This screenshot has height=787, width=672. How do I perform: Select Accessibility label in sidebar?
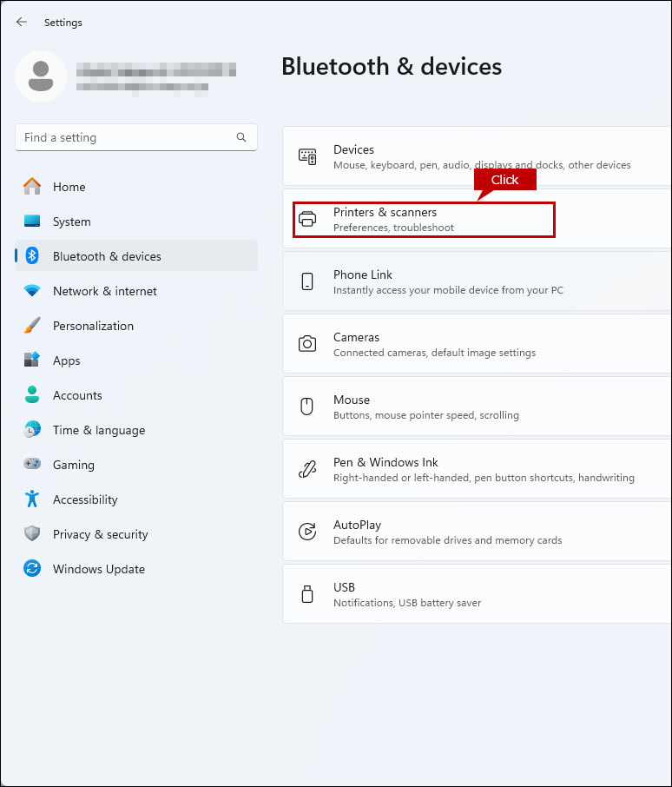tap(85, 499)
